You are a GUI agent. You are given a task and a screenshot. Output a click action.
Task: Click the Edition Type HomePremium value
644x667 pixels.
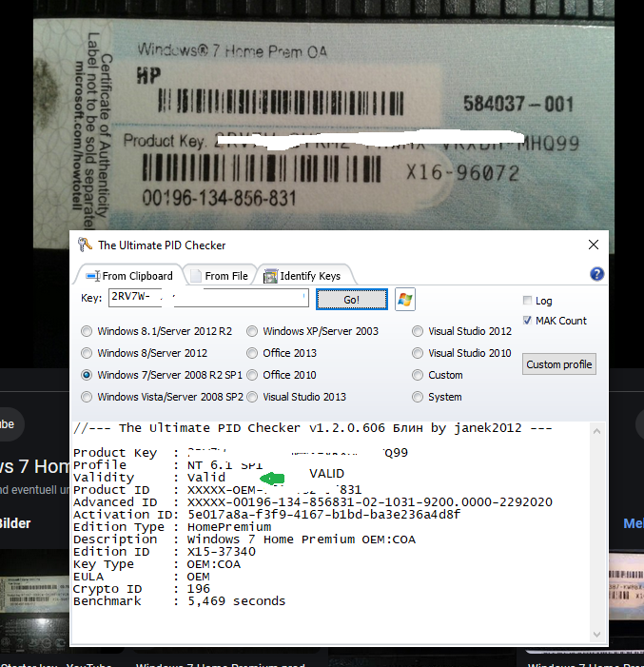(x=229, y=527)
